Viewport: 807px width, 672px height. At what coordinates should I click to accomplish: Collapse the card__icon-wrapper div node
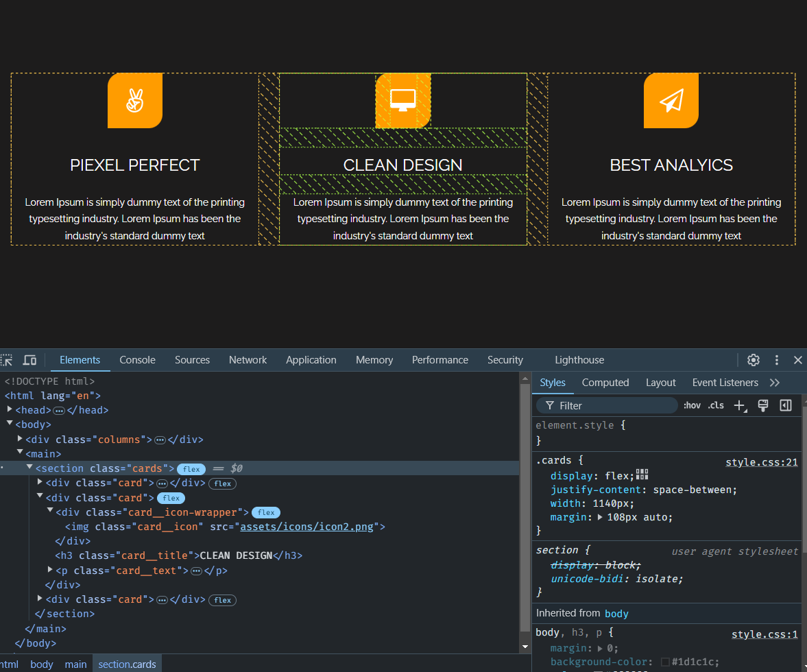click(50, 510)
